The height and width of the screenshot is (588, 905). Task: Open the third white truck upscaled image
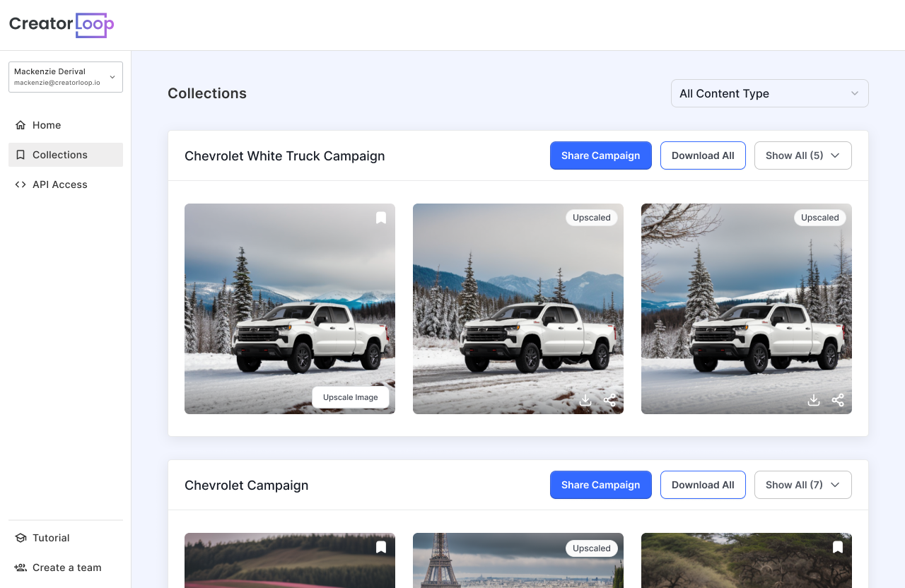pos(747,309)
